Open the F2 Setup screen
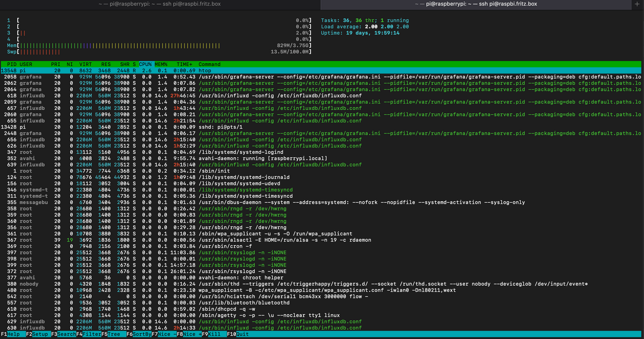Viewport: 644px width, 339px height. point(40,335)
